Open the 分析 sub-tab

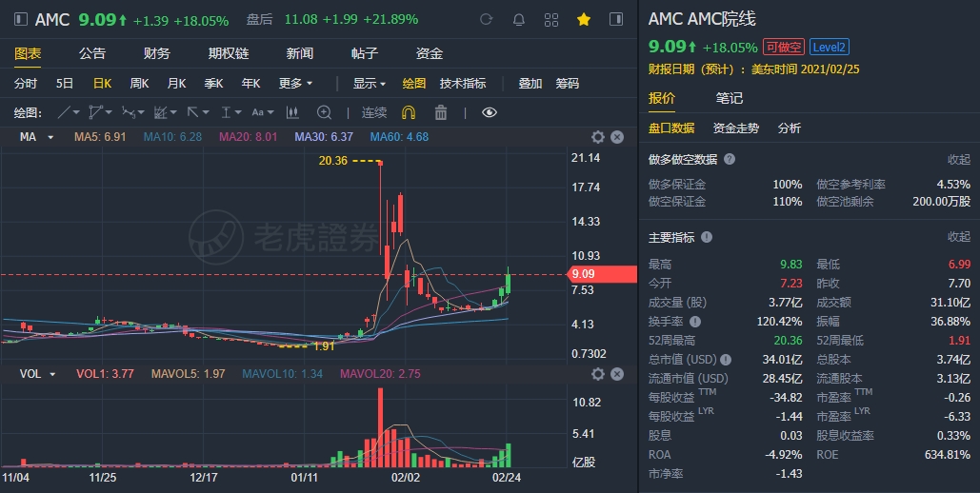tap(790, 128)
